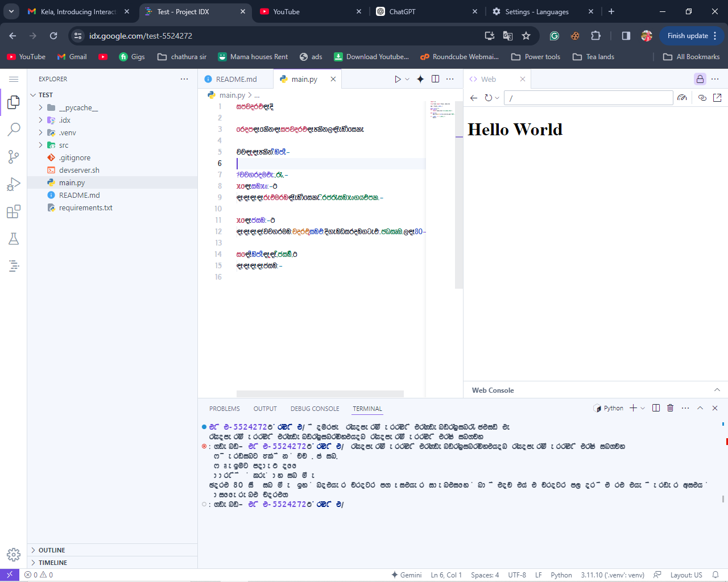Open the Source Control view
The width and height of the screenshot is (728, 582).
[x=14, y=157]
